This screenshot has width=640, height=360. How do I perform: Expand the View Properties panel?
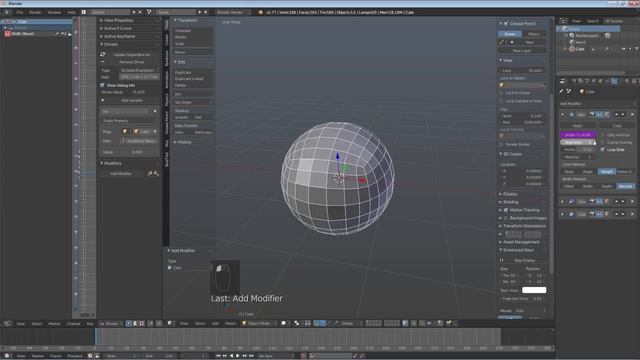(x=118, y=20)
